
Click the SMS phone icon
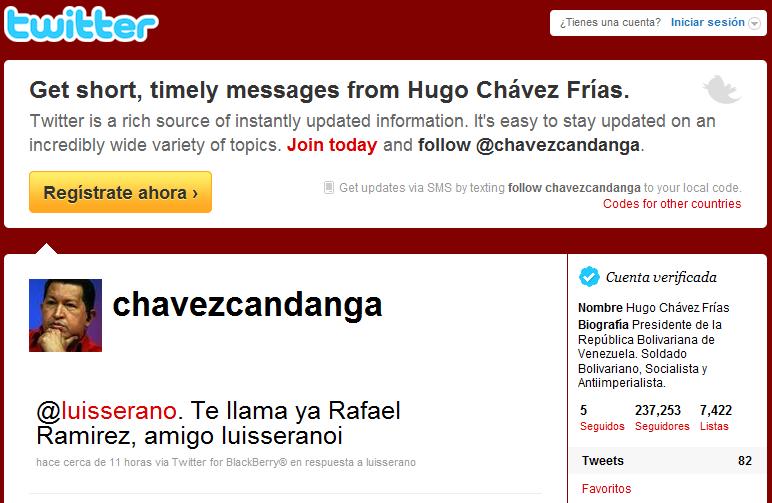pos(329,188)
